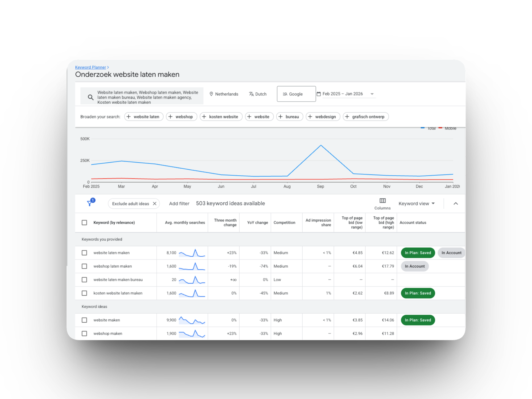The width and height of the screenshot is (532, 399).
Task: Click the keyword search input field
Action: [142, 96]
